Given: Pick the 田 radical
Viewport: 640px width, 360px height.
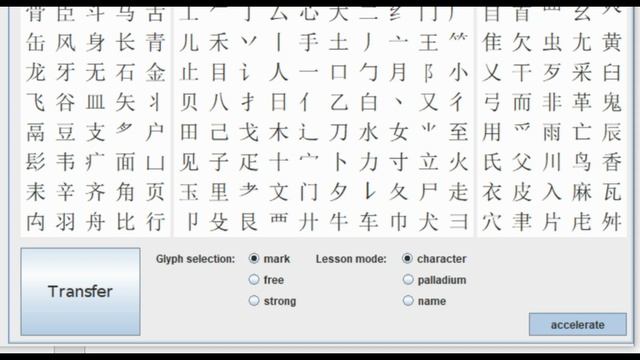Looking at the screenshot, I should point(189,132).
